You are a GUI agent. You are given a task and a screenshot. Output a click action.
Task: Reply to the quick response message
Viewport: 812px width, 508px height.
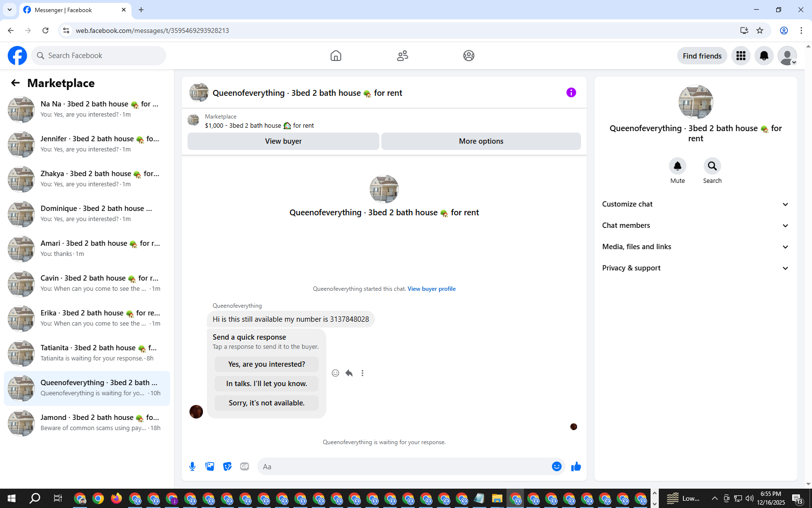pyautogui.click(x=349, y=373)
